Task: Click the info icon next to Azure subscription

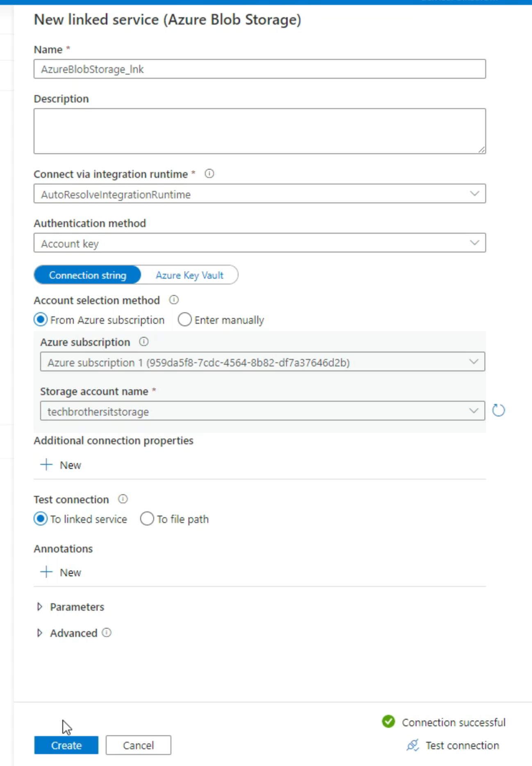Action: 143,341
